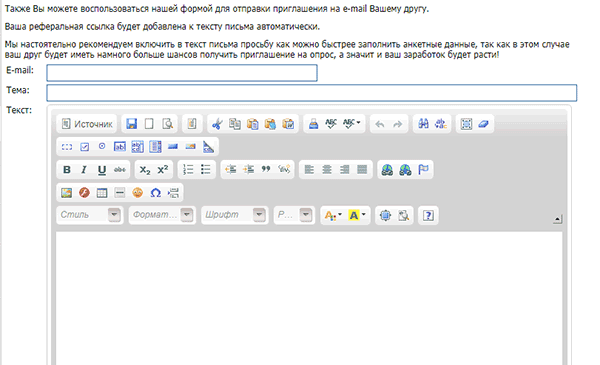Toggle Bold formatting

tap(67, 169)
